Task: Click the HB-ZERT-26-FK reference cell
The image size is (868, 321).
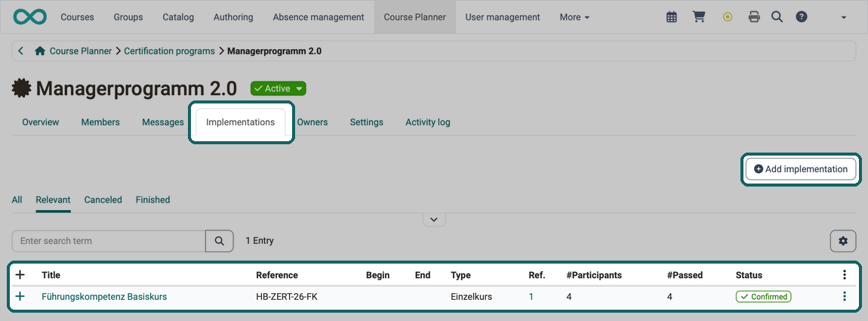Action: click(287, 297)
